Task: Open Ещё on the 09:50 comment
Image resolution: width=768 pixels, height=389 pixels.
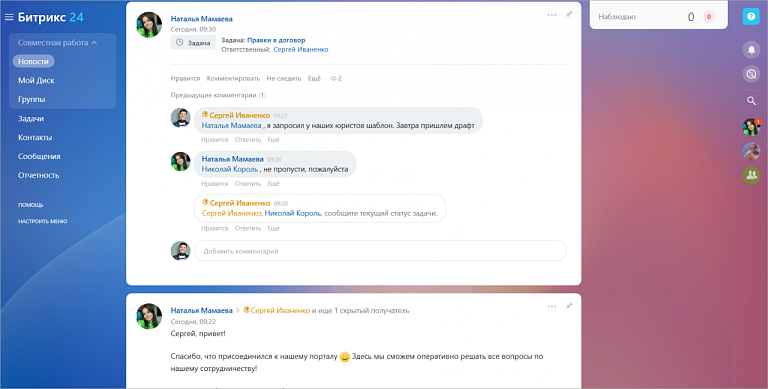Action: click(273, 228)
